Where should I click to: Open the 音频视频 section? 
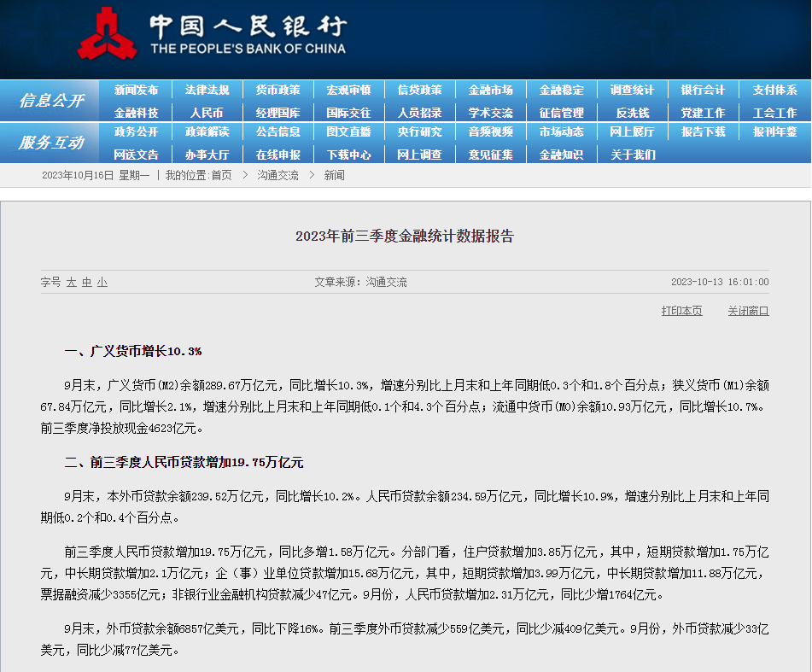tap(490, 131)
